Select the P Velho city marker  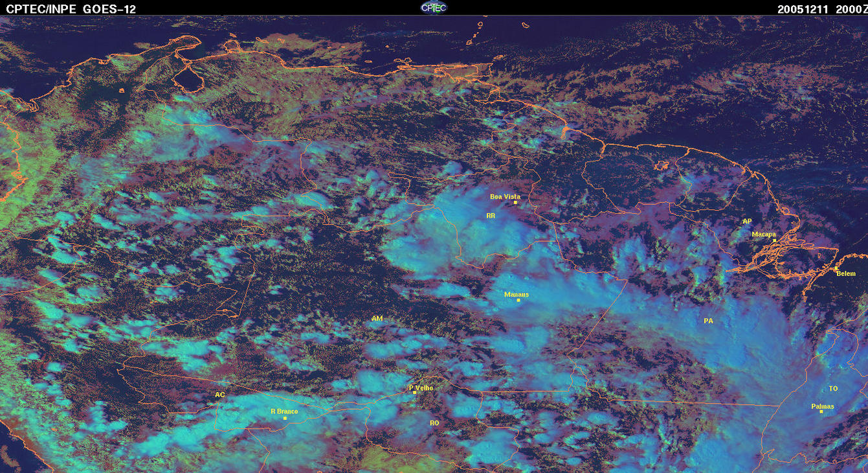click(414, 393)
